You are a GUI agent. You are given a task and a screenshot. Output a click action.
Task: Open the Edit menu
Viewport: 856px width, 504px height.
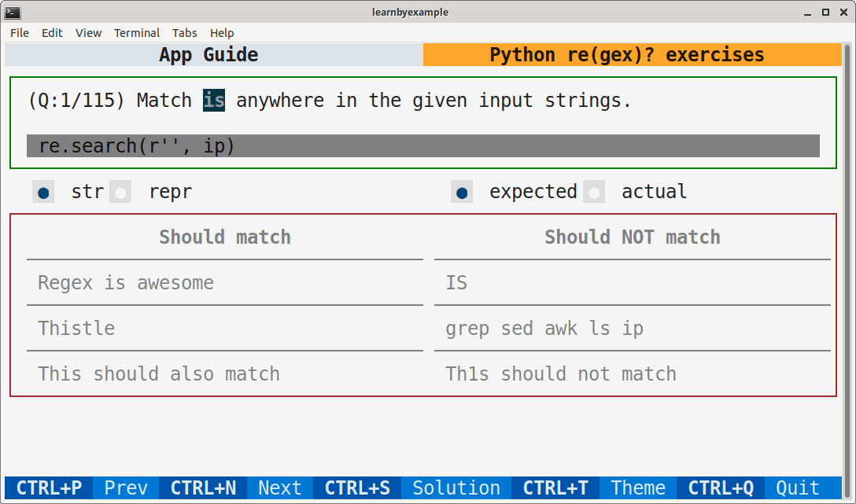click(x=52, y=33)
